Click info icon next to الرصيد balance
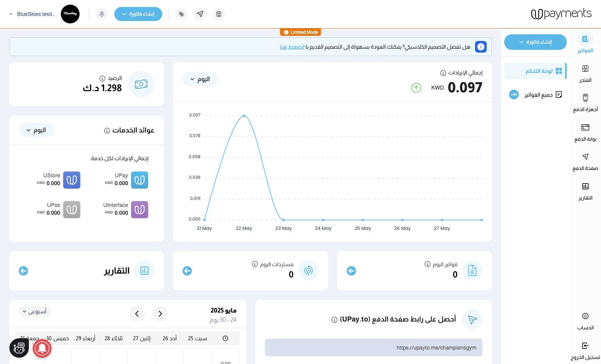 (102, 78)
